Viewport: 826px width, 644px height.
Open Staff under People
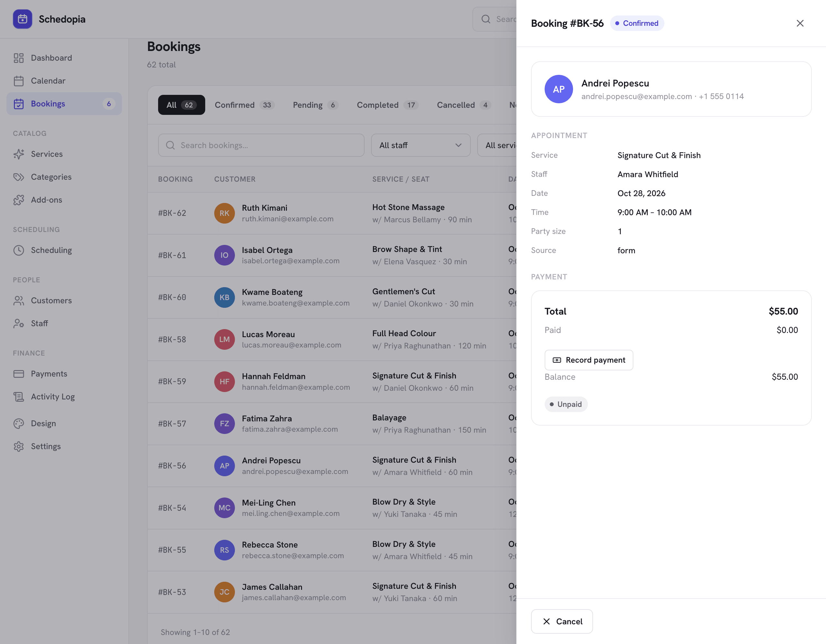64,323
